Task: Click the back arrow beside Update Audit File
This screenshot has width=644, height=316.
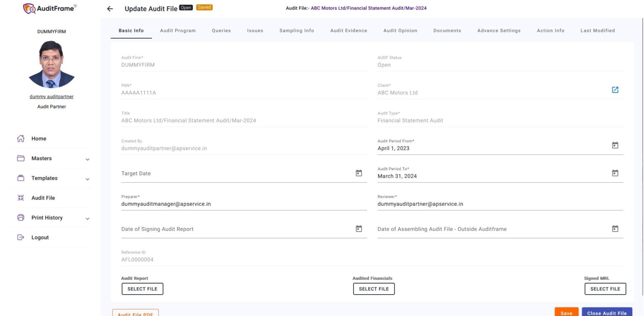Action: (x=109, y=8)
